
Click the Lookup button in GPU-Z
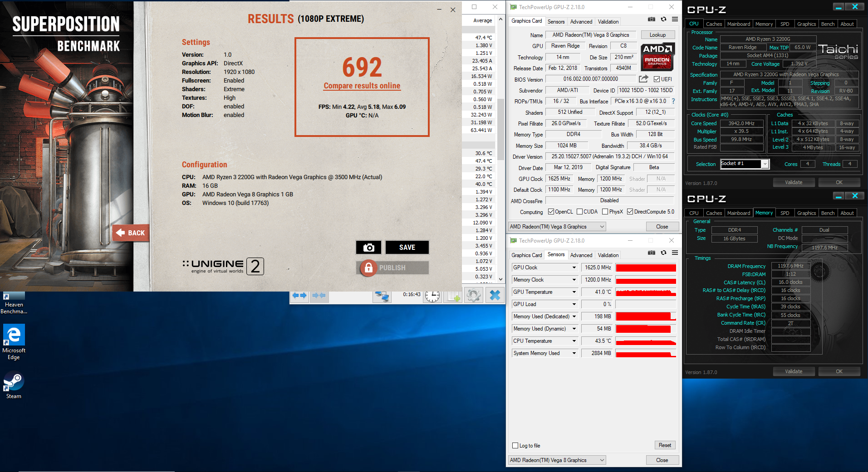657,35
